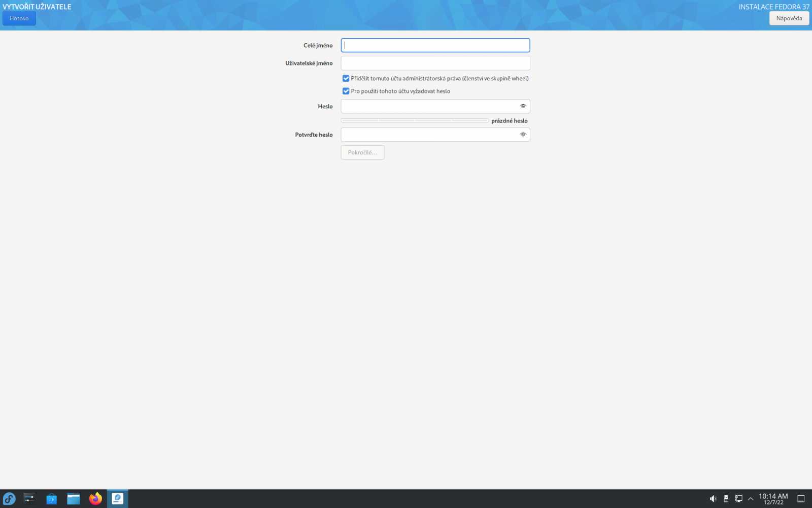Screen dimensions: 812x508
Task: Open the volume control tray icon
Action: pyautogui.click(x=713, y=499)
